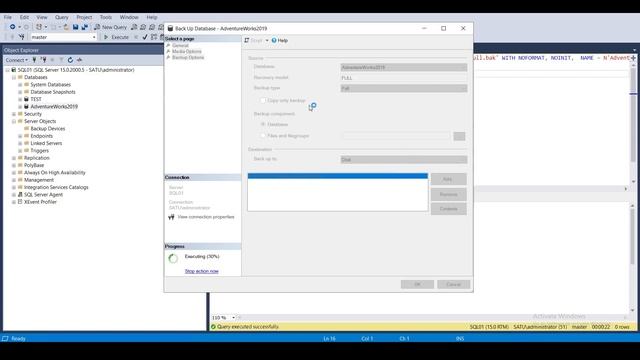Click the new project toolbar icon
Viewport: 640px width, 360px height.
[39, 27]
